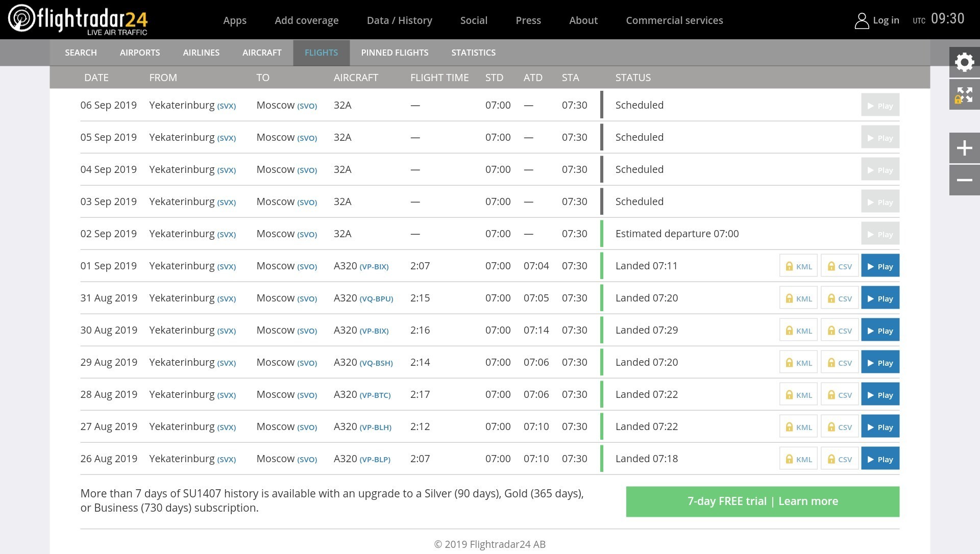Open the Airports tab
Image resolution: width=980 pixels, height=554 pixels.
[x=140, y=53]
